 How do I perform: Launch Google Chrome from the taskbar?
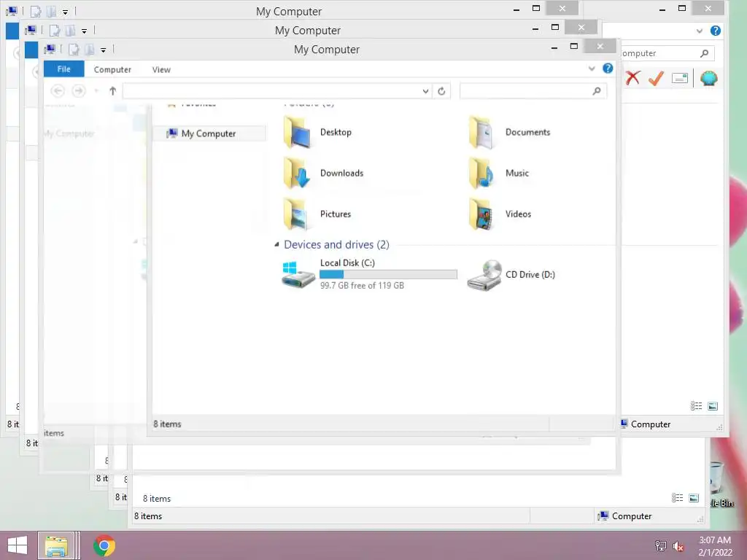pyautogui.click(x=104, y=545)
